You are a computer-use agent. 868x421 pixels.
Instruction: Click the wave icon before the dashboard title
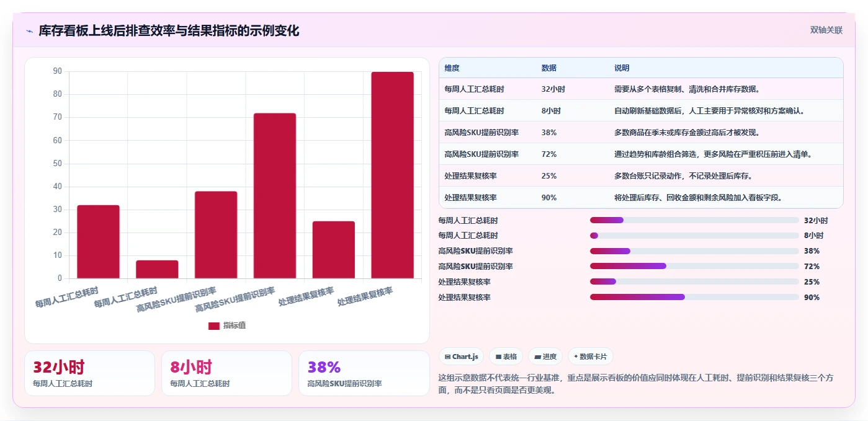click(29, 31)
